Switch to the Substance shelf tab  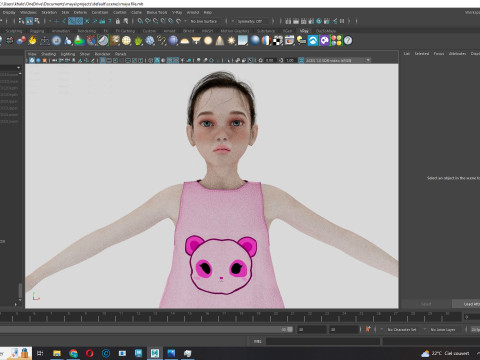(x=266, y=31)
